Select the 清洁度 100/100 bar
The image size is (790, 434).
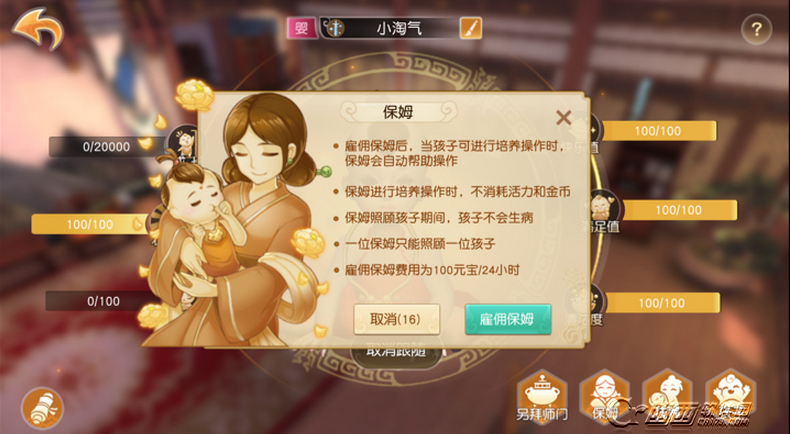pyautogui.click(x=662, y=303)
